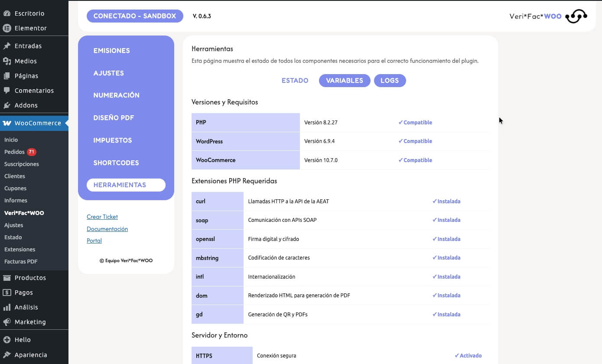Open Cupones submenu item
This screenshot has width=602, height=364.
point(16,188)
